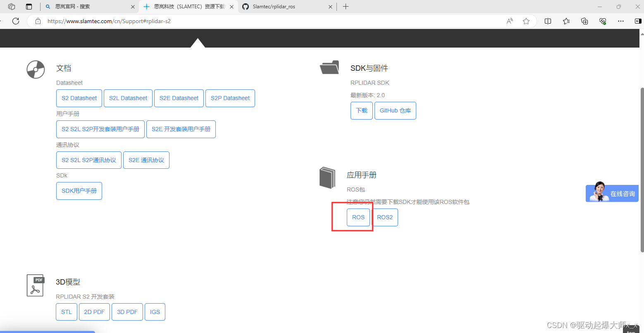Open the SDK用户手册
Image resolution: width=644 pixels, height=333 pixels.
pos(79,191)
